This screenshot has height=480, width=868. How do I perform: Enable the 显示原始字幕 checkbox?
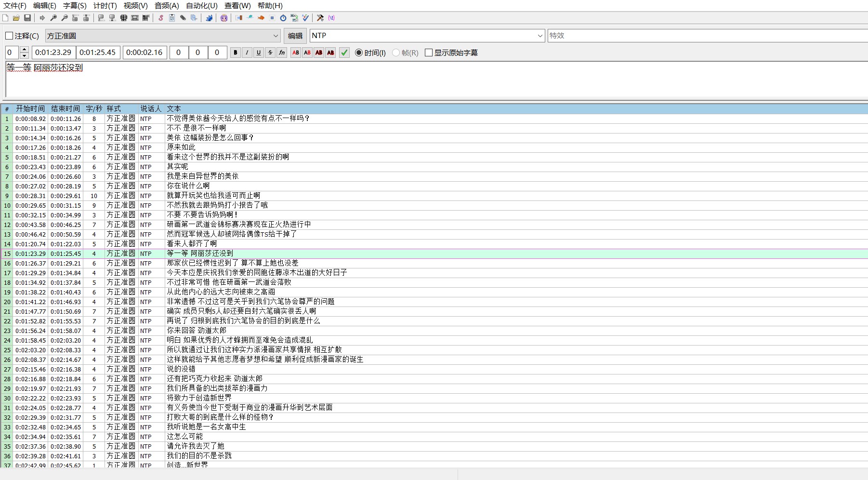pyautogui.click(x=429, y=53)
